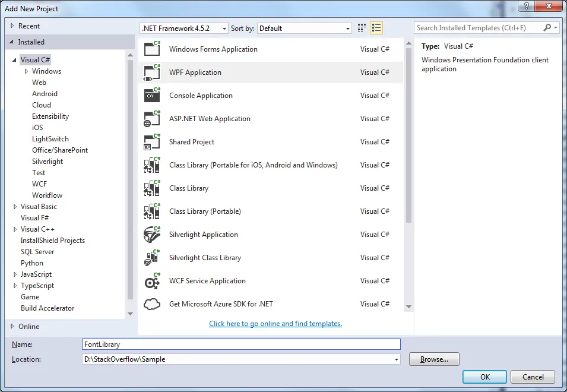Expand the Visual C++ node arrow
The width and height of the screenshot is (567, 392).
[15, 229]
